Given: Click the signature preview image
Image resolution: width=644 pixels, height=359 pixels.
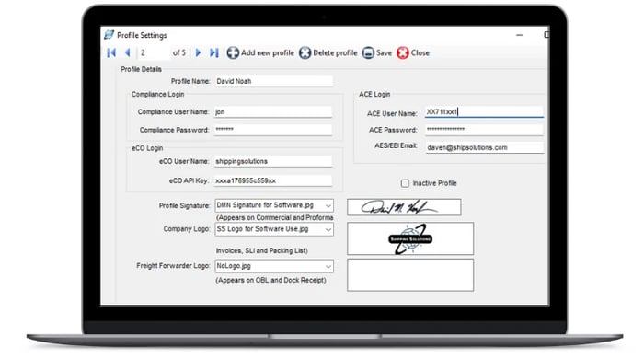Looking at the screenshot, I should pyautogui.click(x=404, y=207).
